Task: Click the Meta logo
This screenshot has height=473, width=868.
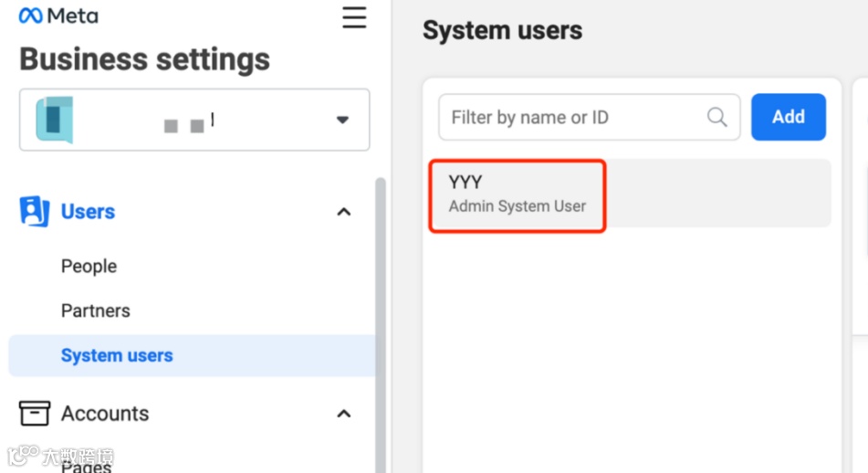Action: click(x=58, y=16)
